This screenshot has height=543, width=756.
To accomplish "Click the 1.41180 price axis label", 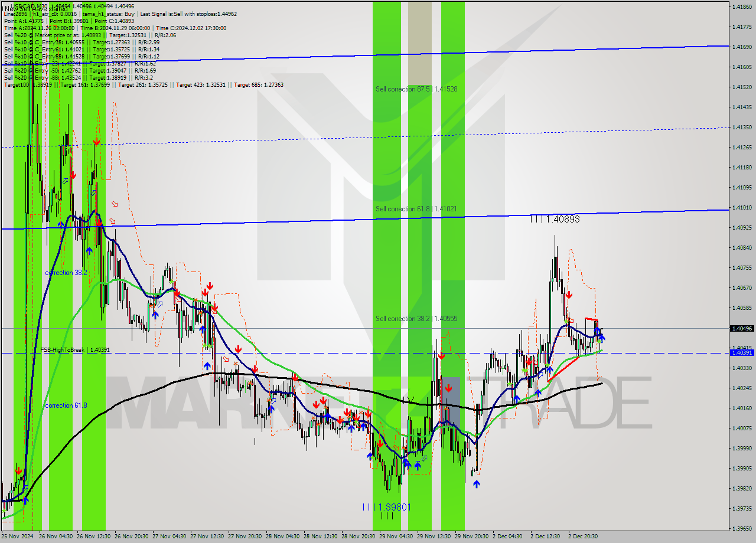I will tap(742, 167).
